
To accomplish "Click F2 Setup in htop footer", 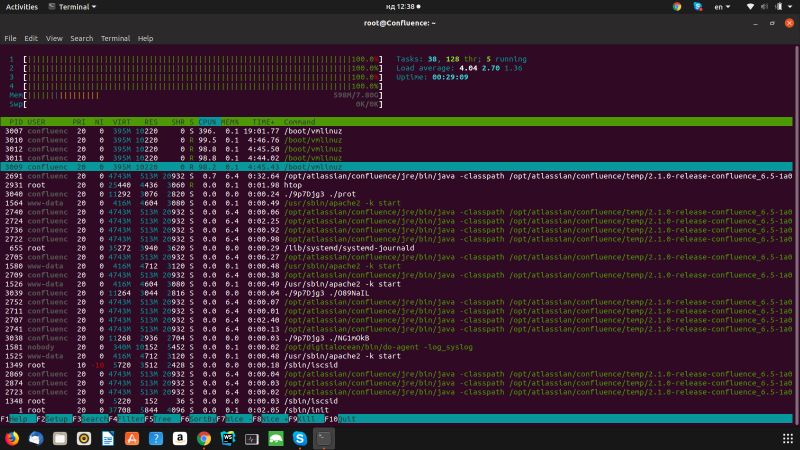I will point(54,419).
